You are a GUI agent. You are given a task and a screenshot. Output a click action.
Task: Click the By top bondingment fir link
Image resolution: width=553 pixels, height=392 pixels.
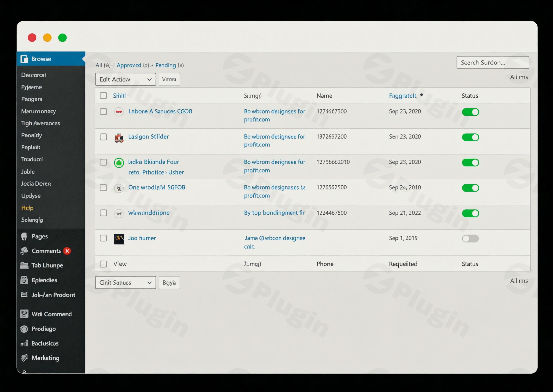click(x=274, y=213)
